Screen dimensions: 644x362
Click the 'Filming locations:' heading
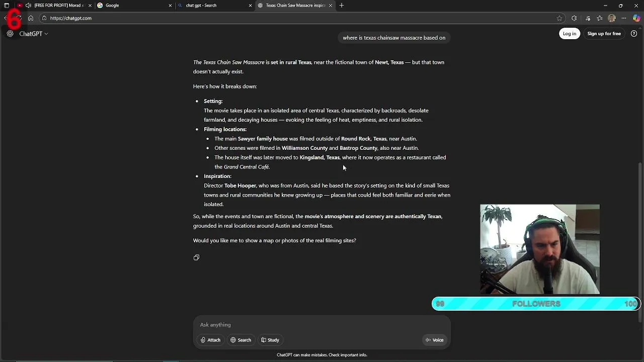point(225,129)
